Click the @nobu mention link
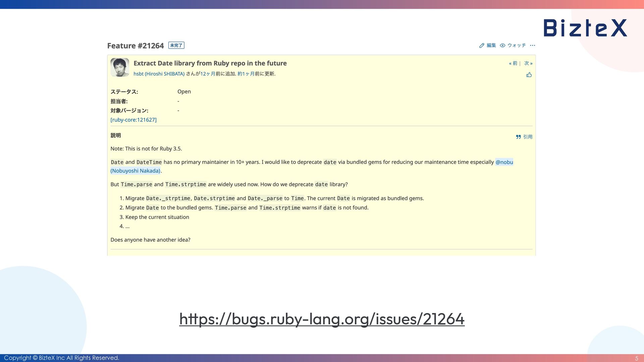This screenshot has width=644, height=362. tap(504, 162)
